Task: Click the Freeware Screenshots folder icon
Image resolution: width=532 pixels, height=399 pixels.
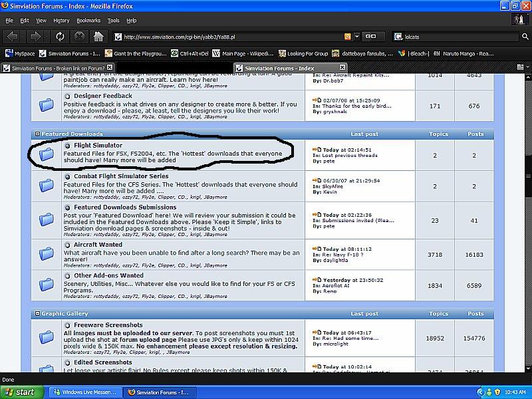Action: 47,338
